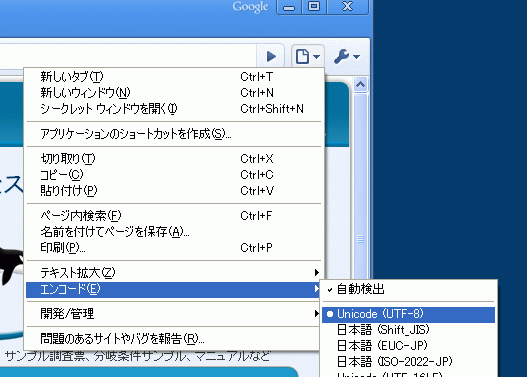This screenshot has height=377, width=527.
Task: Choose 新しいウィンドウ(N) from menu
Action: 174,93
